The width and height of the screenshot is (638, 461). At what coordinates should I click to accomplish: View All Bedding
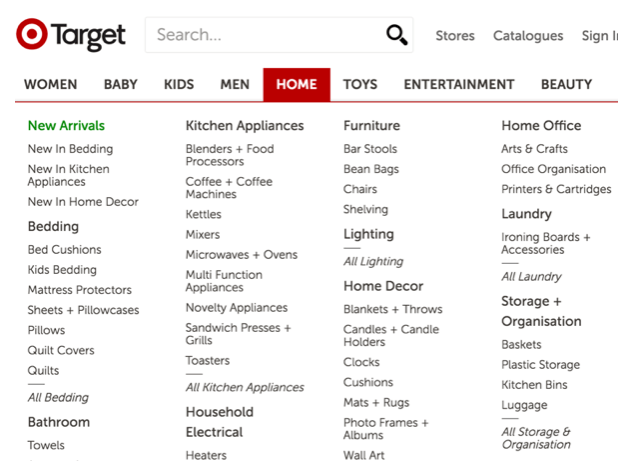point(58,398)
